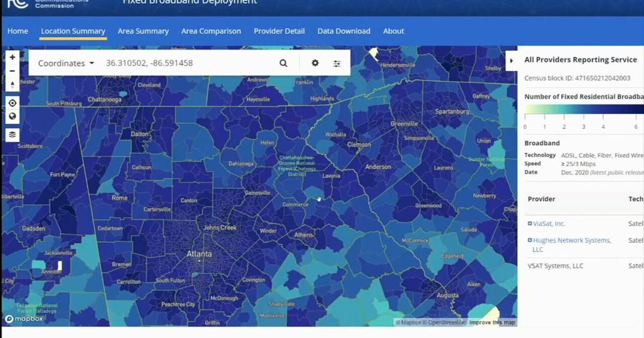Collapse the providers side panel arrow

(x=511, y=61)
